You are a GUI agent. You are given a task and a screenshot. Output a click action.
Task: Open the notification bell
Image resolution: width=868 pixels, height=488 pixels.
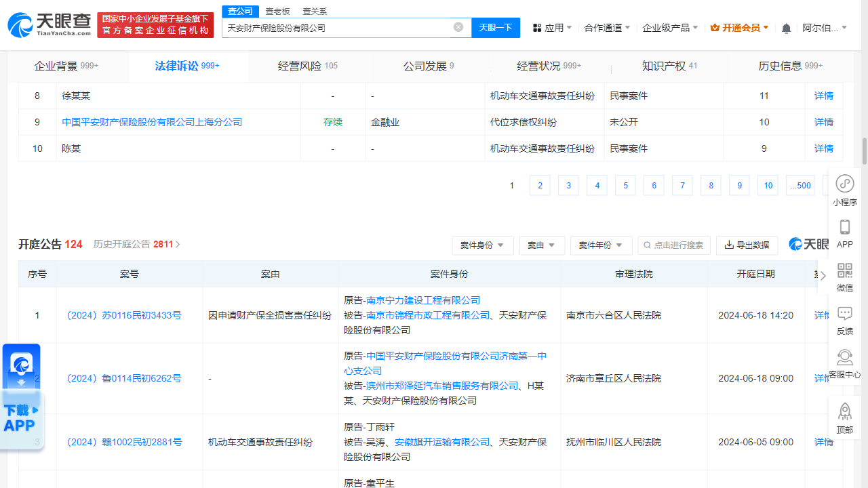[x=786, y=28]
